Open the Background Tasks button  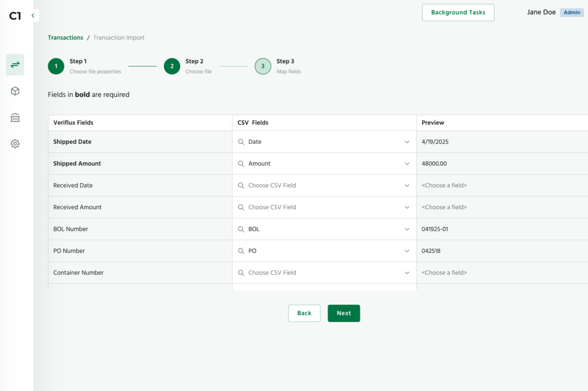point(458,12)
